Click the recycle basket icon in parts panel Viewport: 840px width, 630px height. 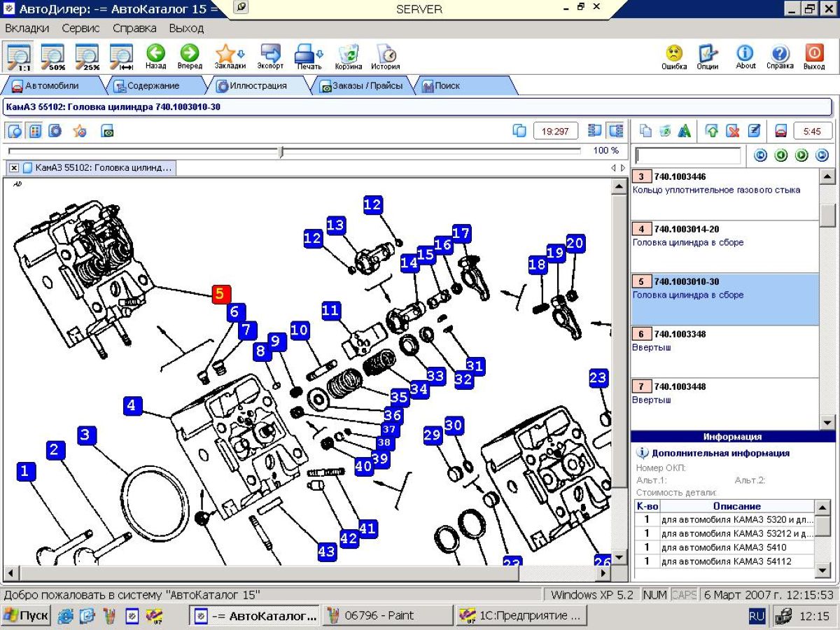coord(665,131)
